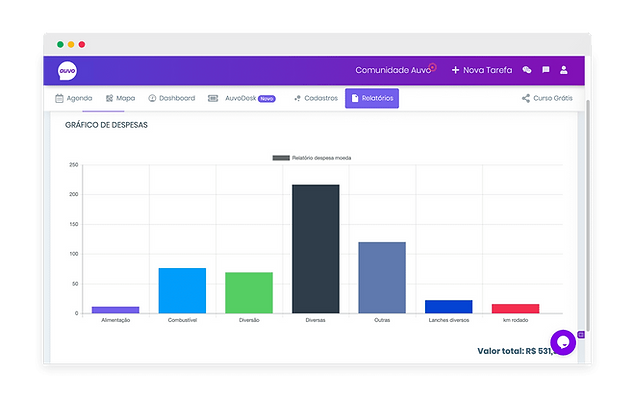Toggle the Relatório despesa moeda legend swatch
Image resolution: width=634 pixels, height=396 pixels.
click(281, 158)
